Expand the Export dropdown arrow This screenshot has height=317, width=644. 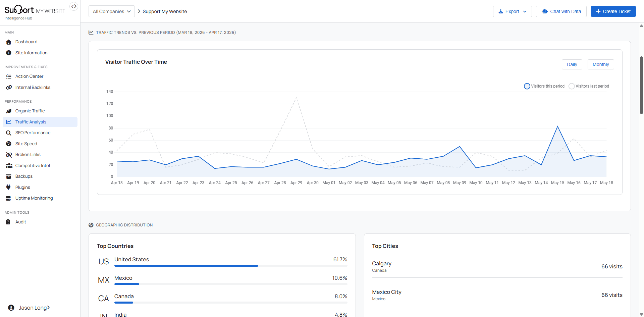pos(525,11)
